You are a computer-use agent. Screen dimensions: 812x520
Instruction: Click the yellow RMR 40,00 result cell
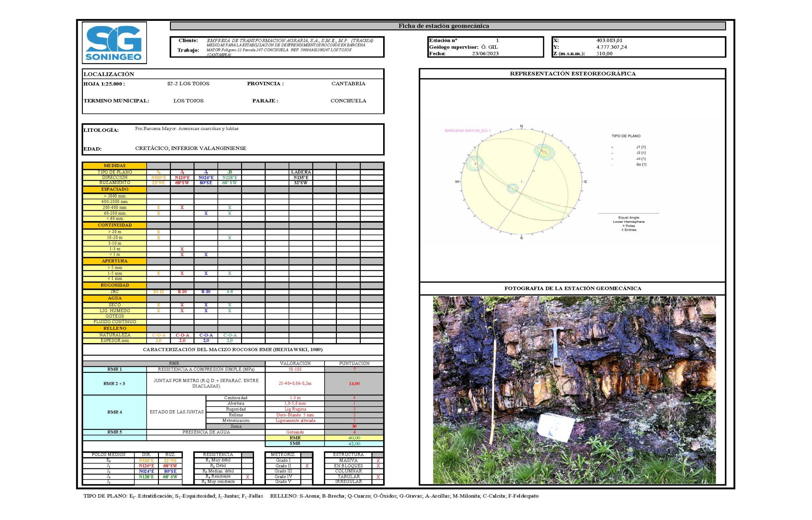coord(354,438)
